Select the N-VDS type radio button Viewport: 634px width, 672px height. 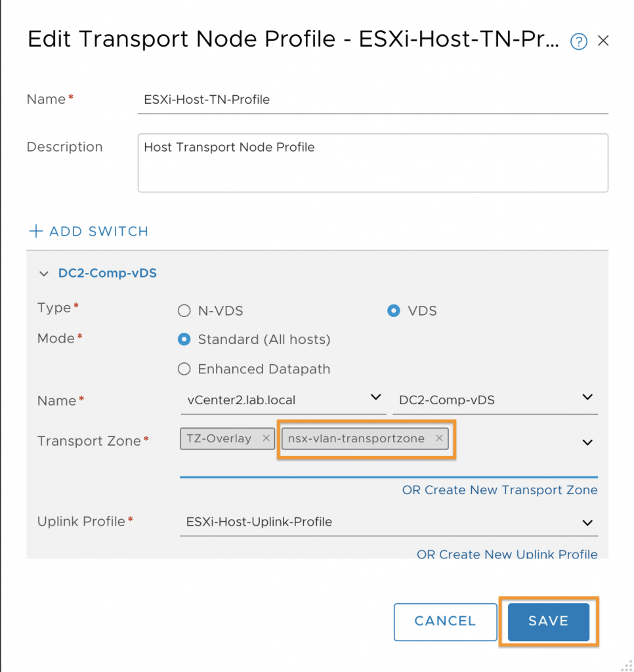tap(184, 310)
